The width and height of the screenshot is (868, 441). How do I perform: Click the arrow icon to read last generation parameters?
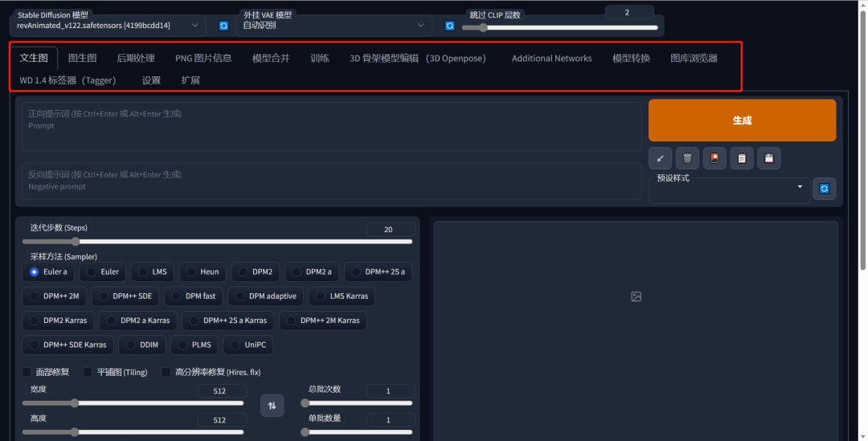661,158
